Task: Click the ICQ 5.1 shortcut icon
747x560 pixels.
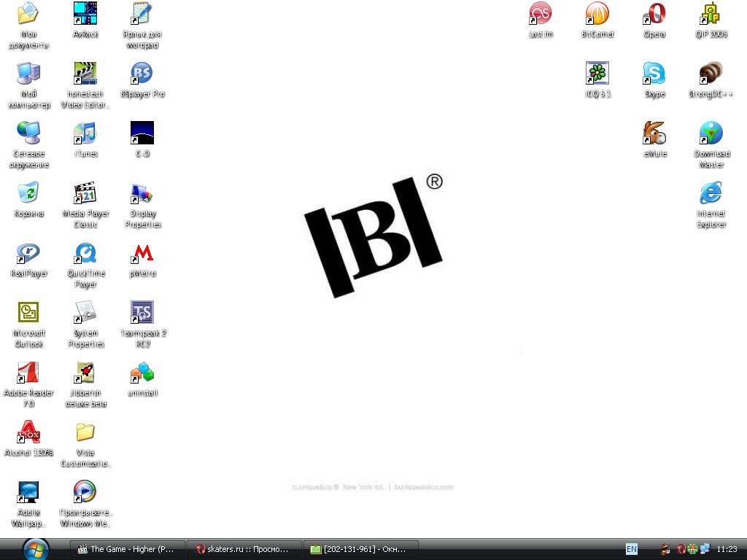Action: [x=597, y=74]
